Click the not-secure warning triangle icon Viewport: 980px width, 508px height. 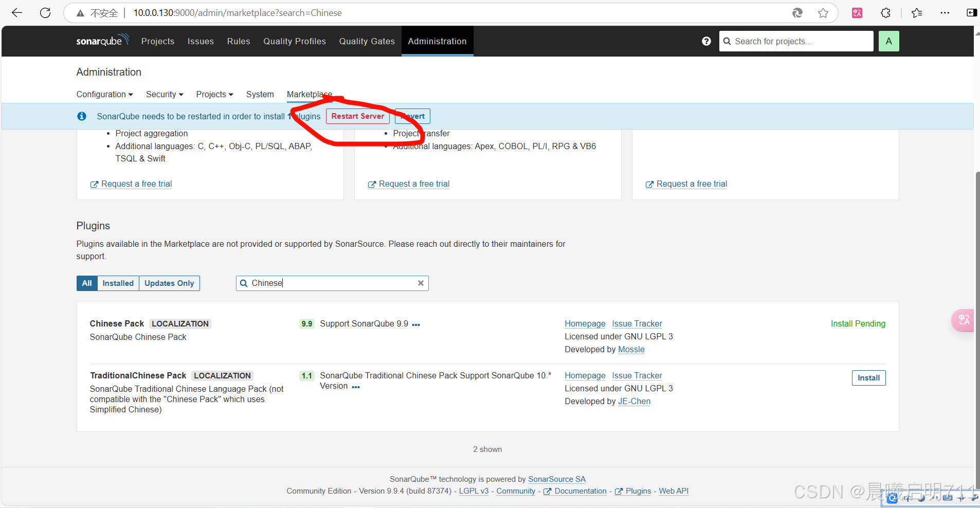point(80,13)
